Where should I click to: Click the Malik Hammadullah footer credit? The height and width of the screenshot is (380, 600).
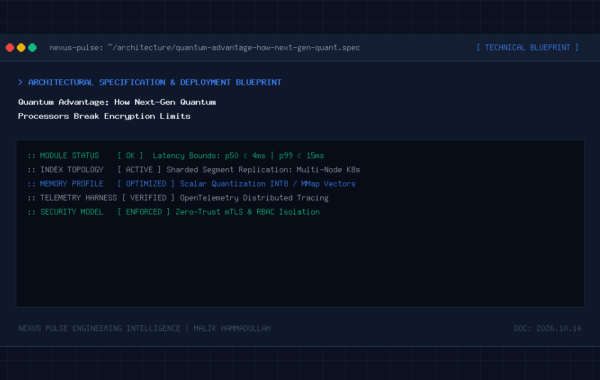[x=232, y=328]
